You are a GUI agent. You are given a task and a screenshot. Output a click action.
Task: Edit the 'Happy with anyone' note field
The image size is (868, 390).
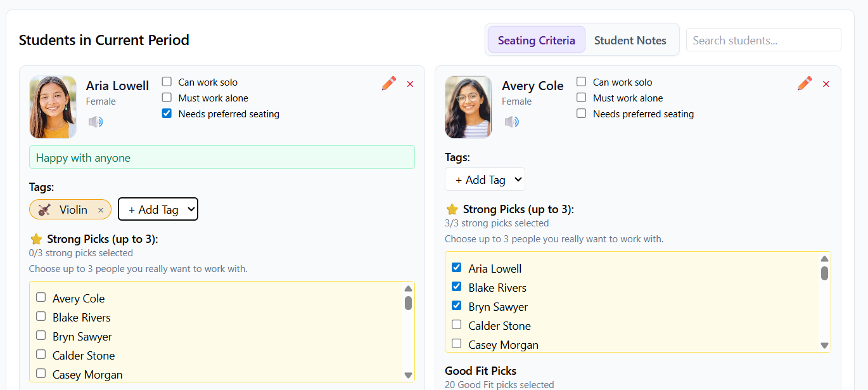point(222,157)
